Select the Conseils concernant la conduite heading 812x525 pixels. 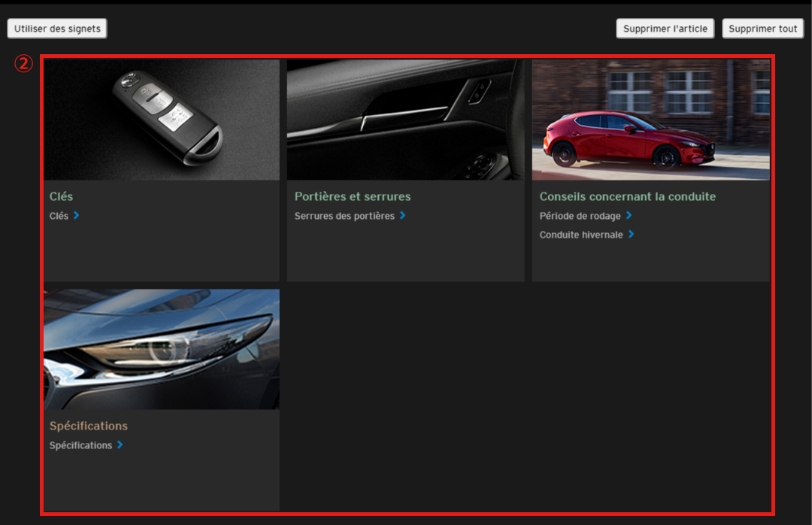click(x=627, y=196)
